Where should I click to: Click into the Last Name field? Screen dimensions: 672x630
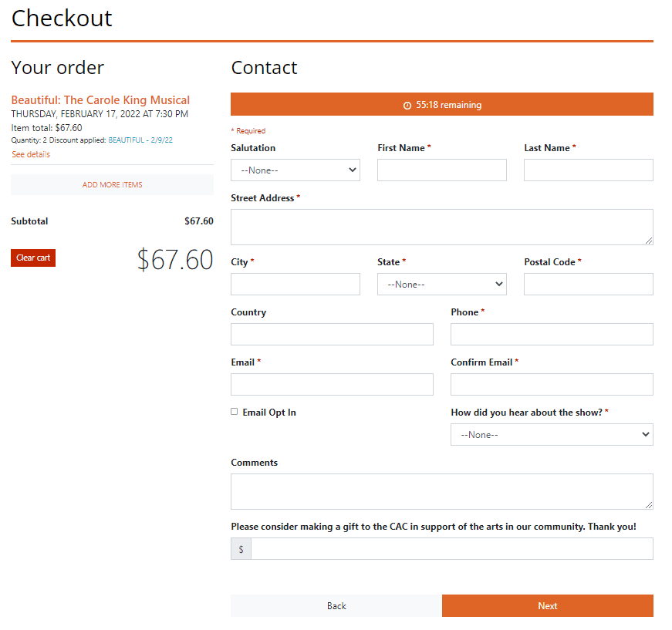(589, 170)
